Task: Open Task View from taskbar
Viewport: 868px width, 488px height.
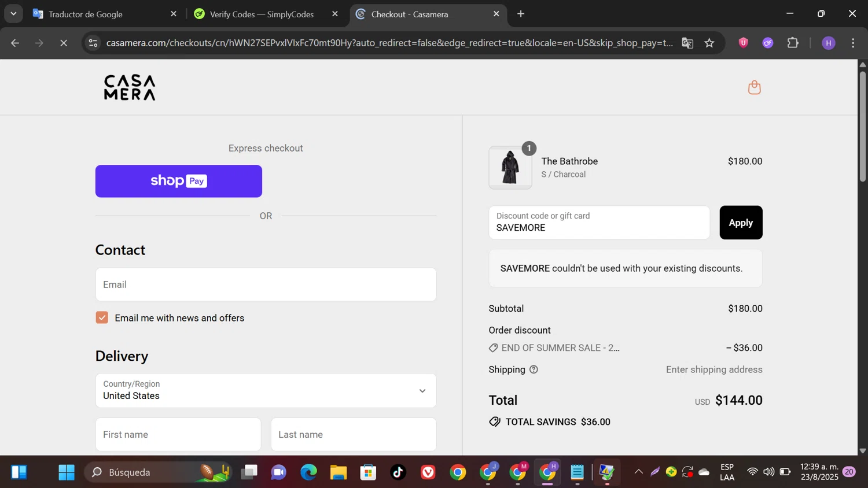Action: point(249,472)
